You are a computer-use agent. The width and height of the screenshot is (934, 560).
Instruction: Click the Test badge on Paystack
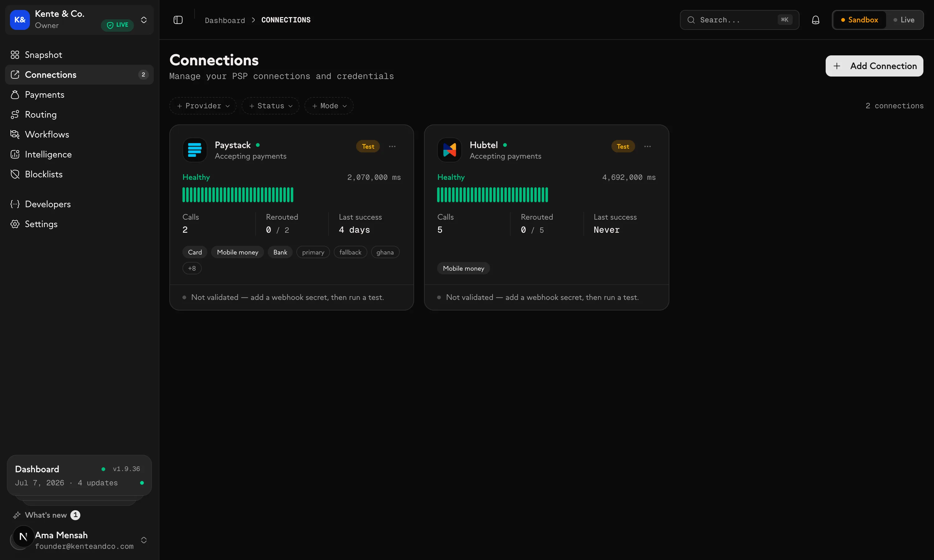coord(368,147)
